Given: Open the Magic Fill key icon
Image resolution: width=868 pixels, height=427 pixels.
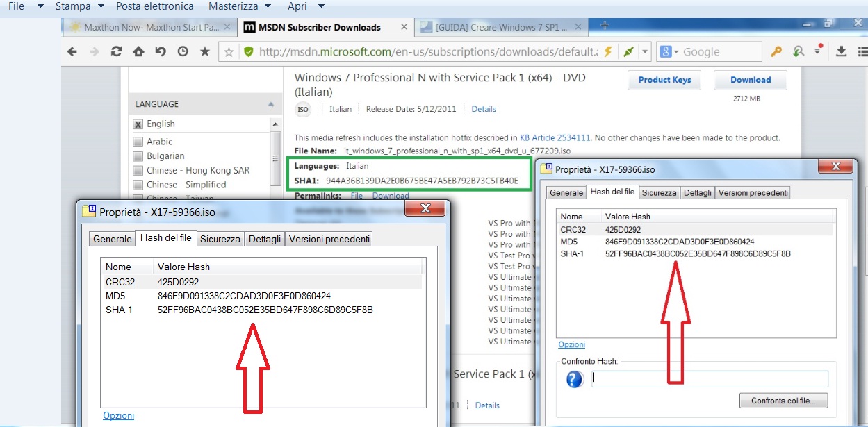Looking at the screenshot, I should click(776, 51).
